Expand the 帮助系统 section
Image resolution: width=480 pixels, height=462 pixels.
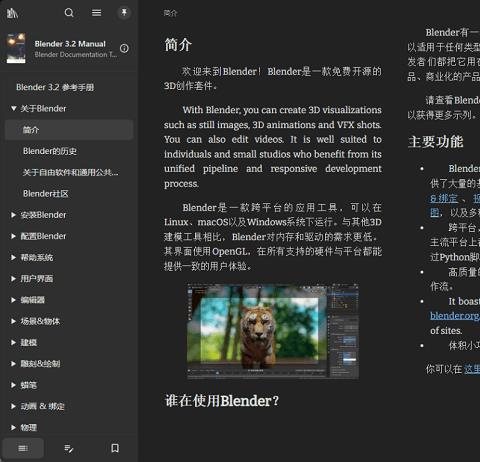pos(13,258)
